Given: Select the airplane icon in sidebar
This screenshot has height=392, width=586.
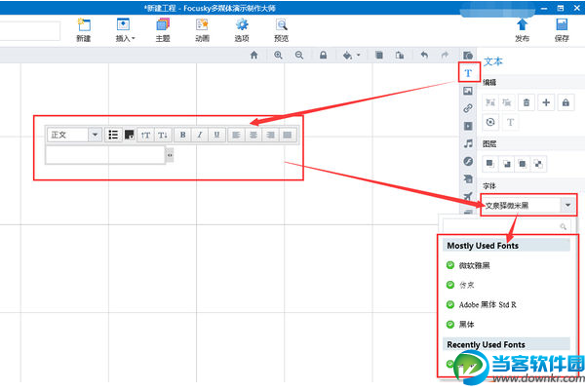Looking at the screenshot, I should click(x=468, y=196).
